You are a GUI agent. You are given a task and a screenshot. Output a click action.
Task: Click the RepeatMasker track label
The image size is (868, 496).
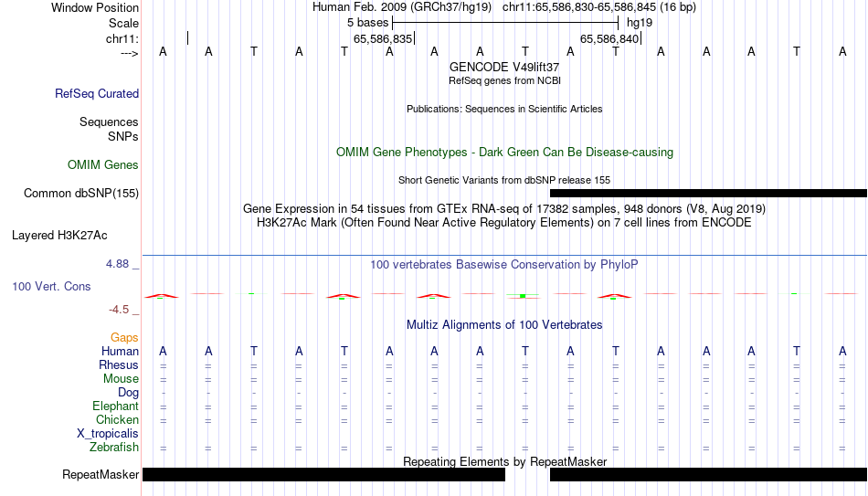(101, 474)
